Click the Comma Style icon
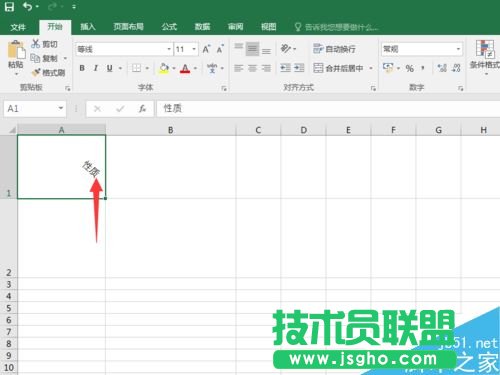 click(x=423, y=68)
